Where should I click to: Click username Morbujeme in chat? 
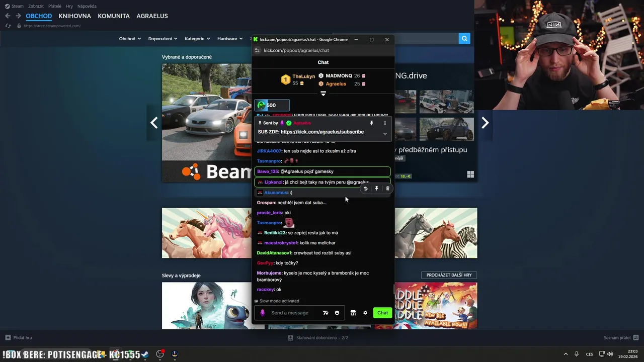pyautogui.click(x=269, y=273)
